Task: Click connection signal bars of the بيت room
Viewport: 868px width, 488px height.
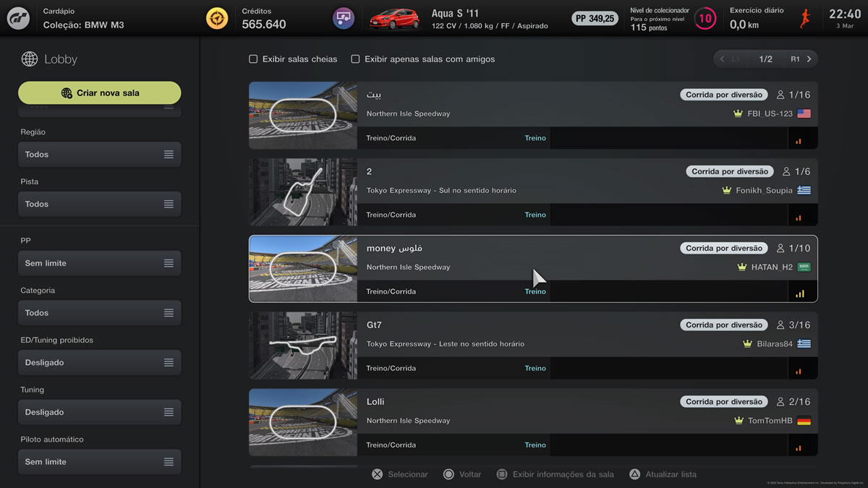Action: coord(799,140)
